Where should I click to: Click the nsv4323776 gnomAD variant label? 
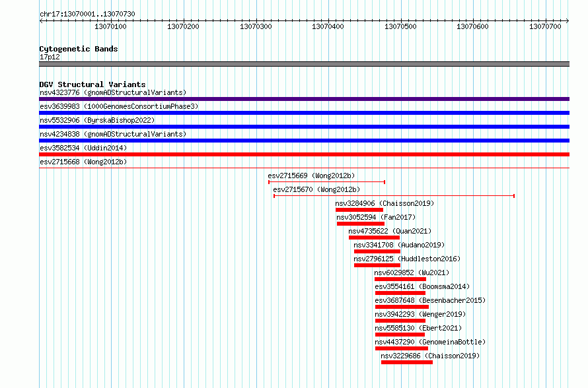[x=113, y=92]
